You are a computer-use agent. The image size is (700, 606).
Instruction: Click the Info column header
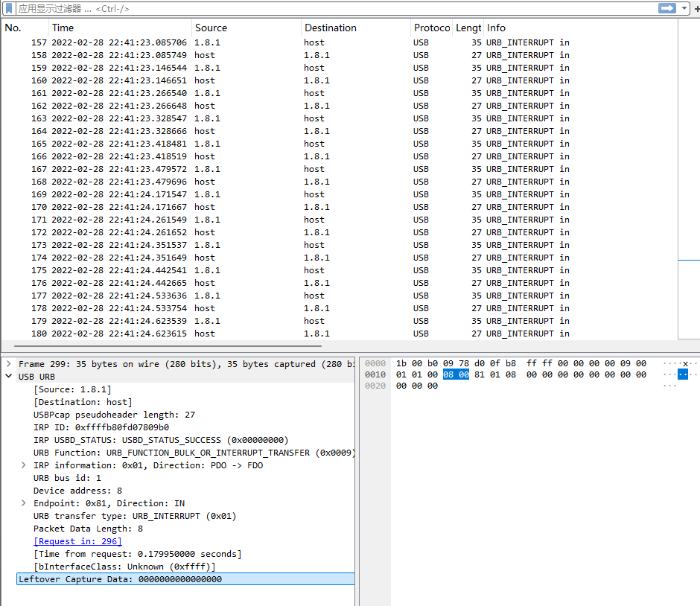[x=496, y=28]
